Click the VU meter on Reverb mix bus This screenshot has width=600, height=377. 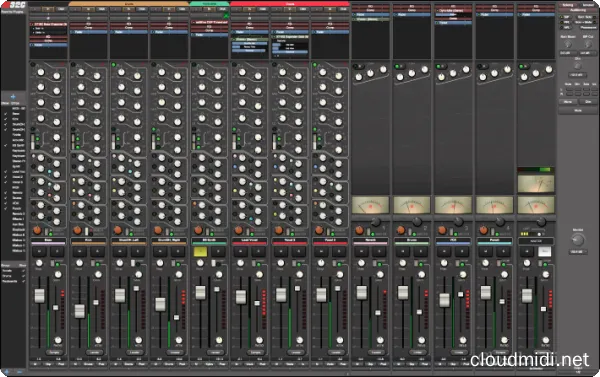[x=370, y=205]
